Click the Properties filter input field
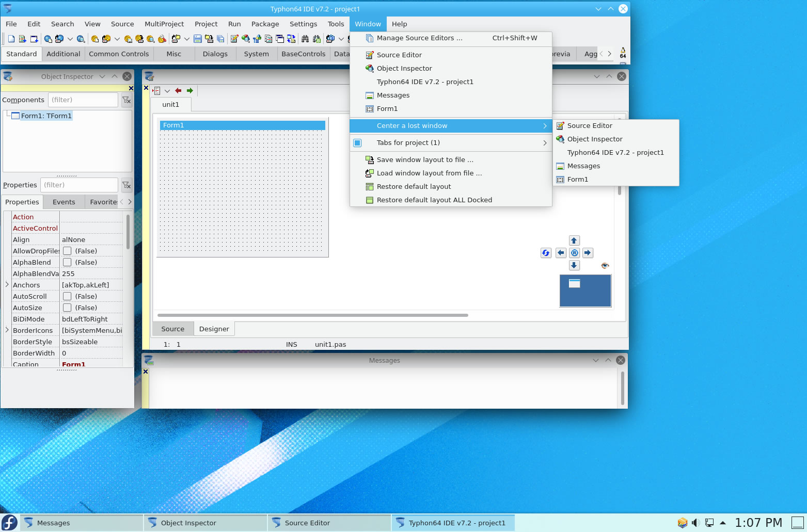This screenshot has height=532, width=807. [x=79, y=185]
